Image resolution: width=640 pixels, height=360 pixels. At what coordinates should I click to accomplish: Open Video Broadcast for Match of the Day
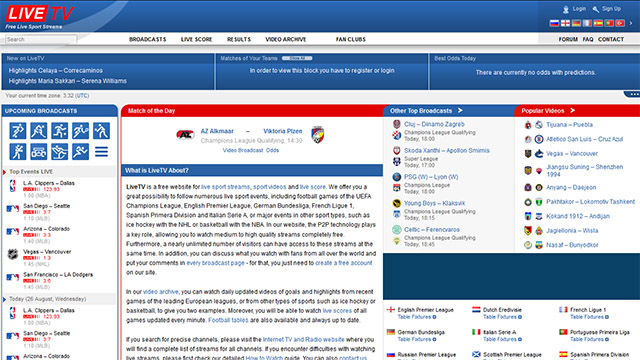point(243,151)
